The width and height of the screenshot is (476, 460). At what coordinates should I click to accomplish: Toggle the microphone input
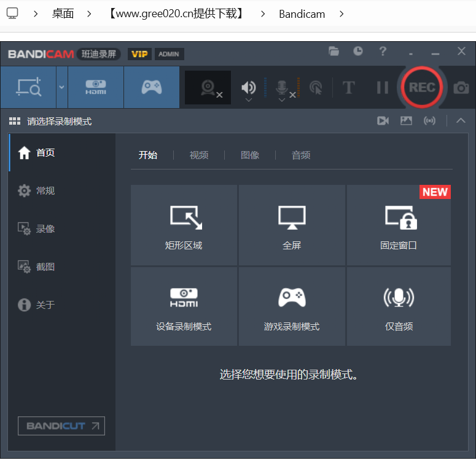[282, 87]
